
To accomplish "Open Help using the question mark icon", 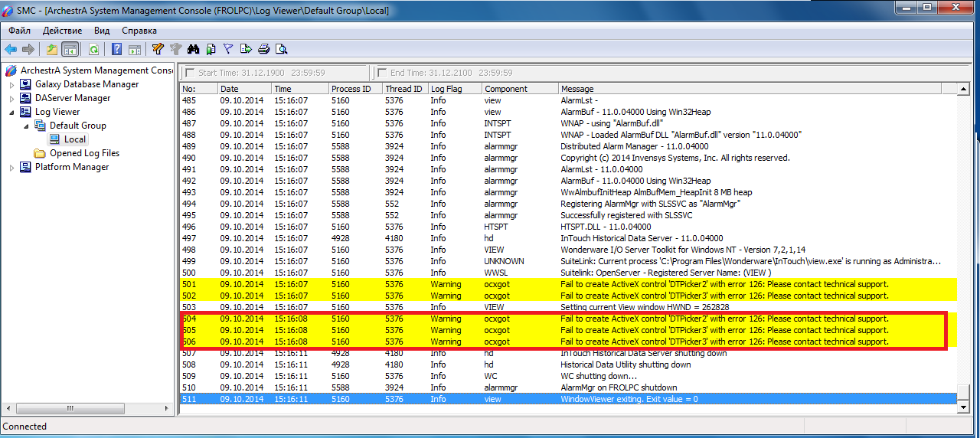I will tap(117, 50).
